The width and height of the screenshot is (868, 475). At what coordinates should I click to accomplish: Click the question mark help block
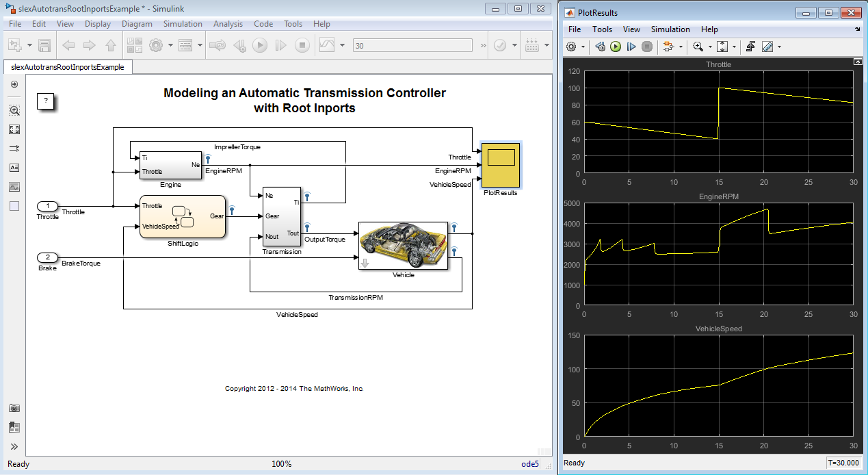coord(45,101)
